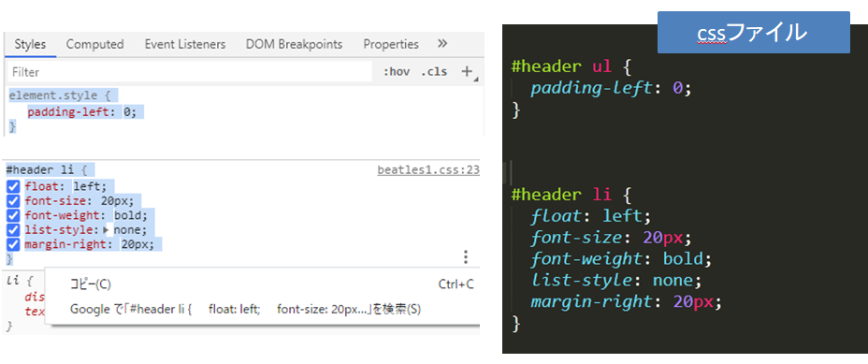Expand the list-style shorthand triangle

[x=106, y=230]
